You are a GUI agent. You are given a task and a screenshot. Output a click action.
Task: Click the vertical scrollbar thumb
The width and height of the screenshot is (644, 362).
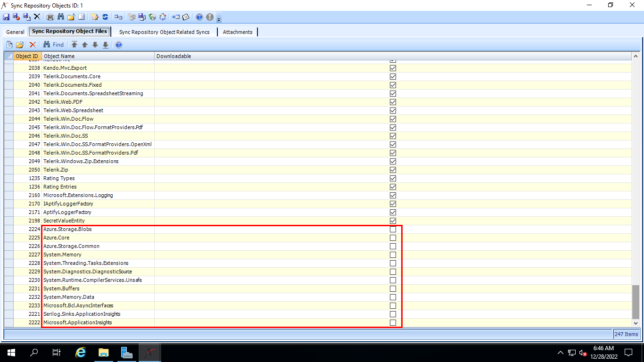(636, 302)
